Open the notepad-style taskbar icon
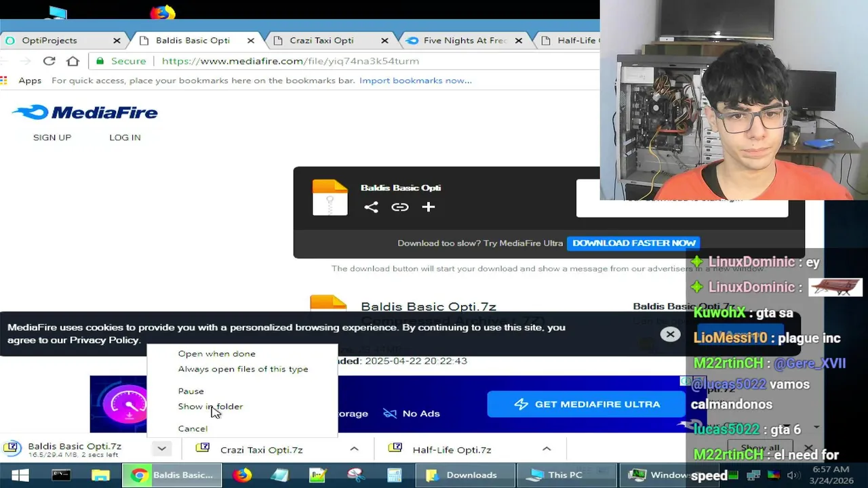 pyautogui.click(x=279, y=475)
